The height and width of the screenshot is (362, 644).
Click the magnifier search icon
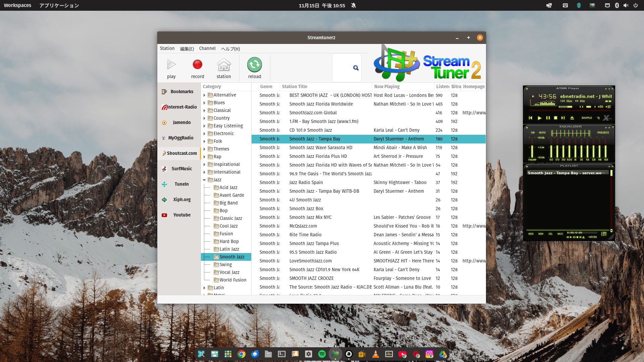click(x=356, y=68)
